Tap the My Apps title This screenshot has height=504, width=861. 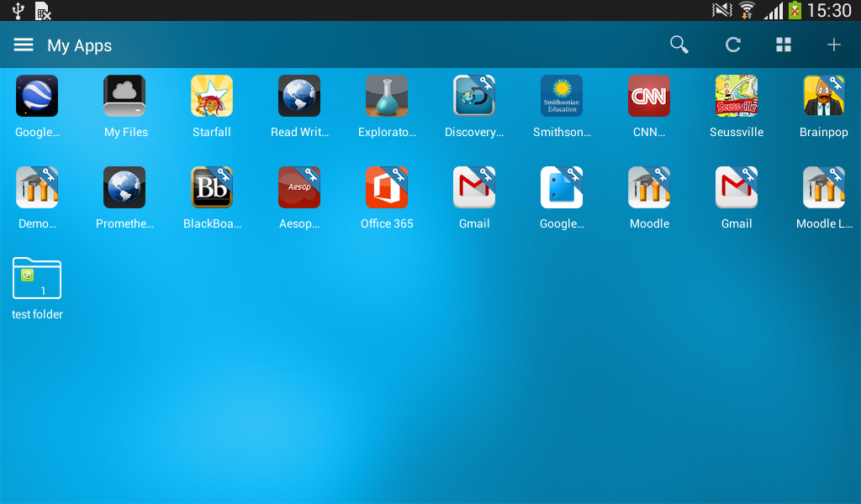(80, 45)
